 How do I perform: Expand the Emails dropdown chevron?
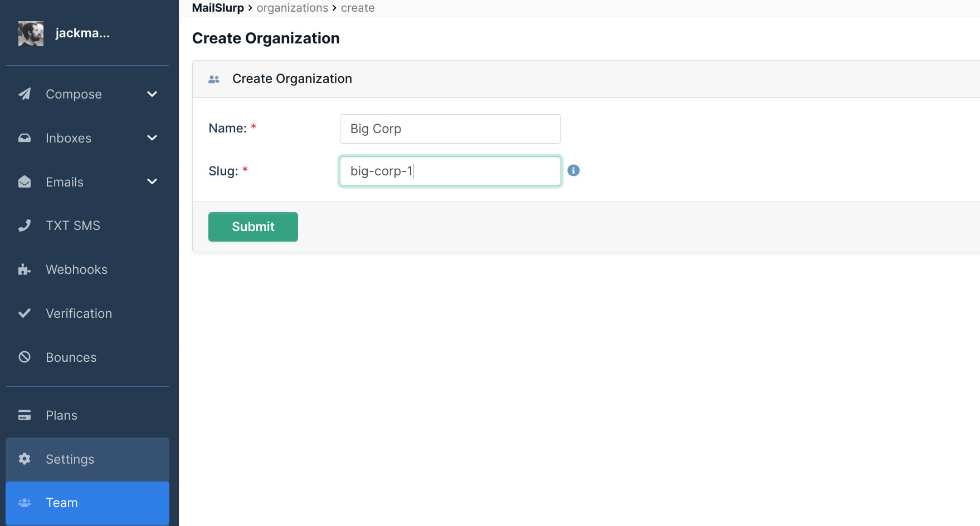152,182
